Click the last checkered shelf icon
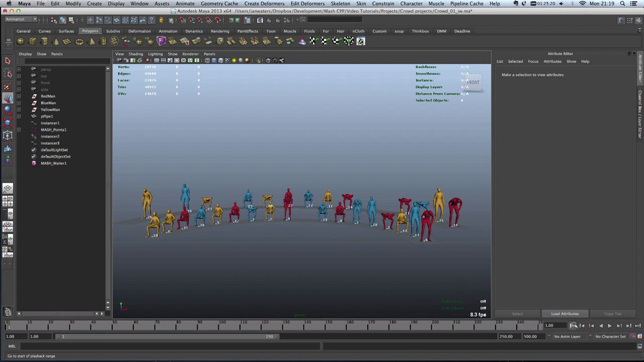Screen dimensions: 644x362 click(x=361, y=41)
